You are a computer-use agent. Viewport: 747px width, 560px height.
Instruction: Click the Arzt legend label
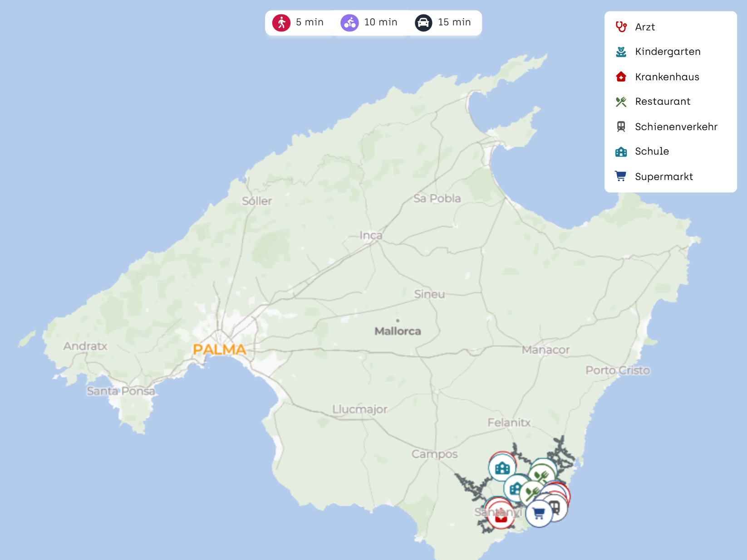pos(644,27)
